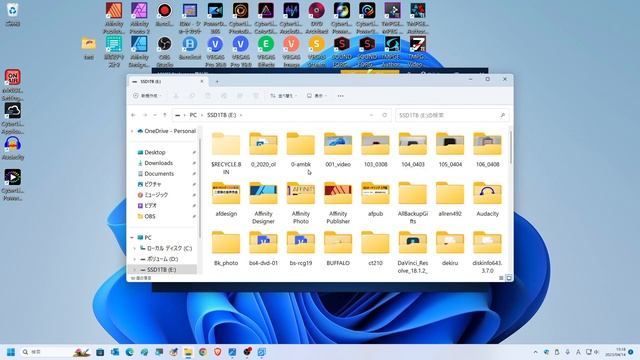This screenshot has width=640, height=360.
Task: Click the Windows Start button
Action: pos(11,352)
